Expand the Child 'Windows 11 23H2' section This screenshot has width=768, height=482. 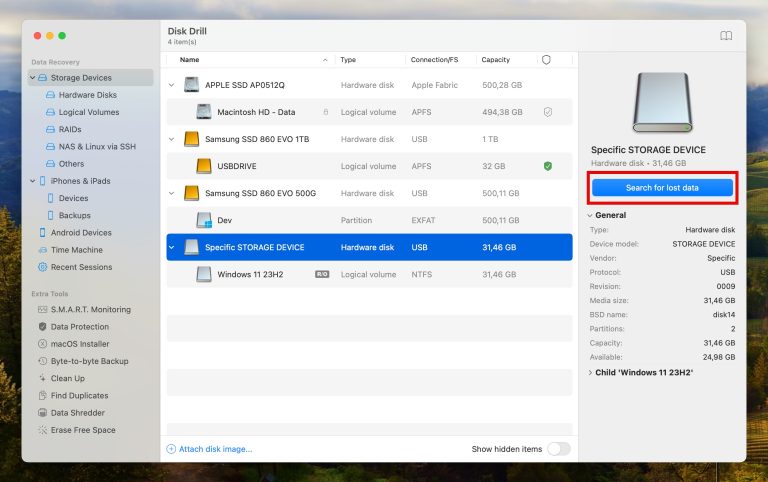[590, 373]
